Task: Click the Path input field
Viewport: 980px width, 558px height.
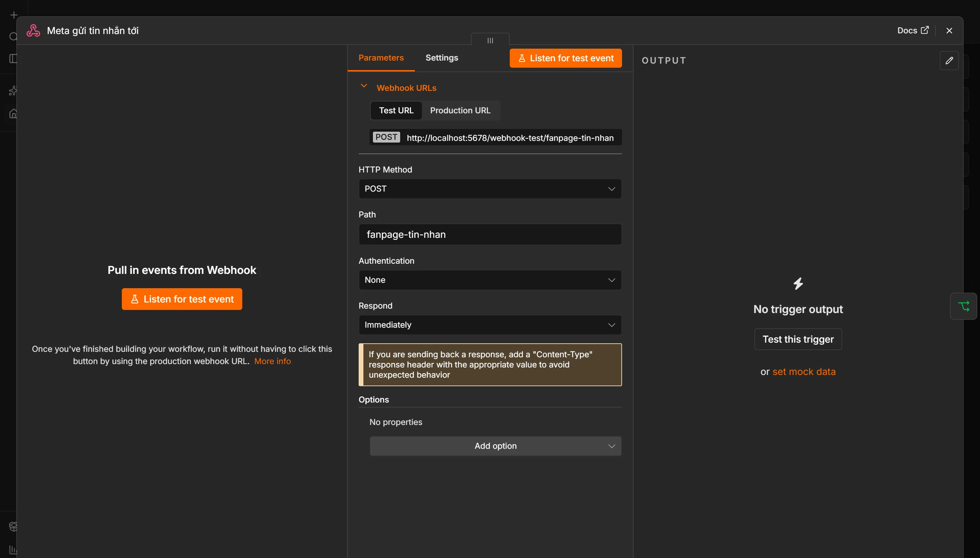Action: 490,234
